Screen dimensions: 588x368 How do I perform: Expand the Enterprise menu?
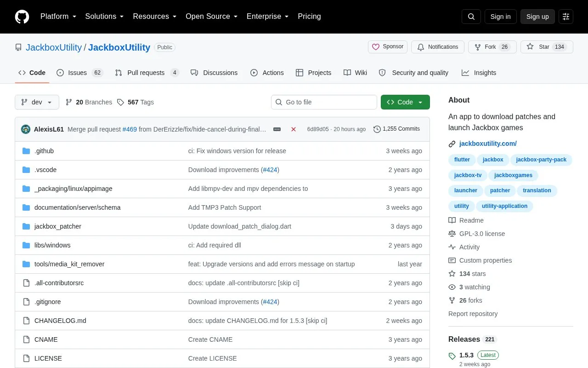[268, 17]
